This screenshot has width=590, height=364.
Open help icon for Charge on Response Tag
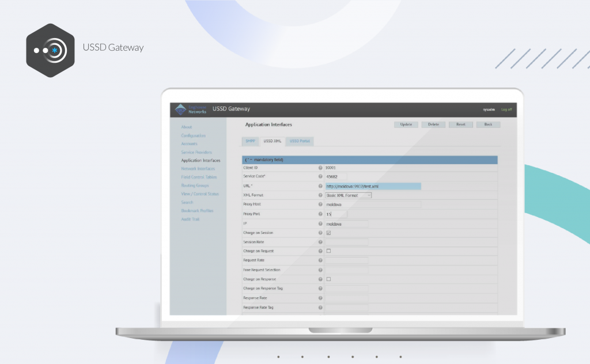pos(320,289)
